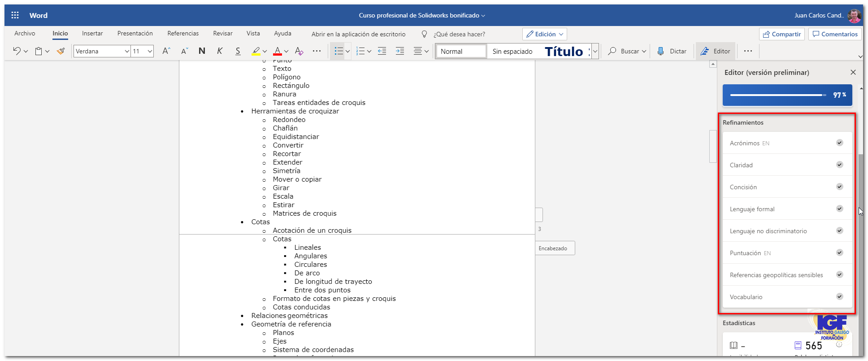Open the Verdana font name dropdown
868x361 pixels.
(x=126, y=52)
